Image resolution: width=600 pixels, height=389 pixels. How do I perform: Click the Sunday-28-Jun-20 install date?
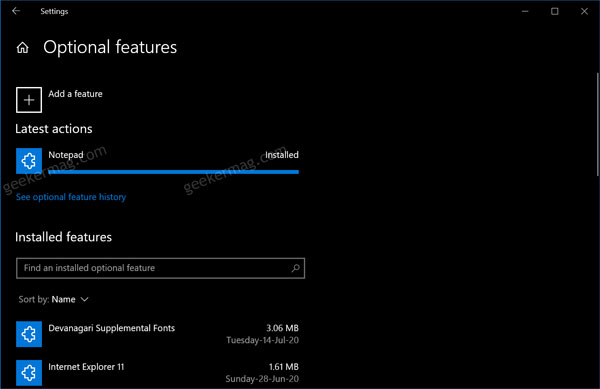[x=262, y=379]
